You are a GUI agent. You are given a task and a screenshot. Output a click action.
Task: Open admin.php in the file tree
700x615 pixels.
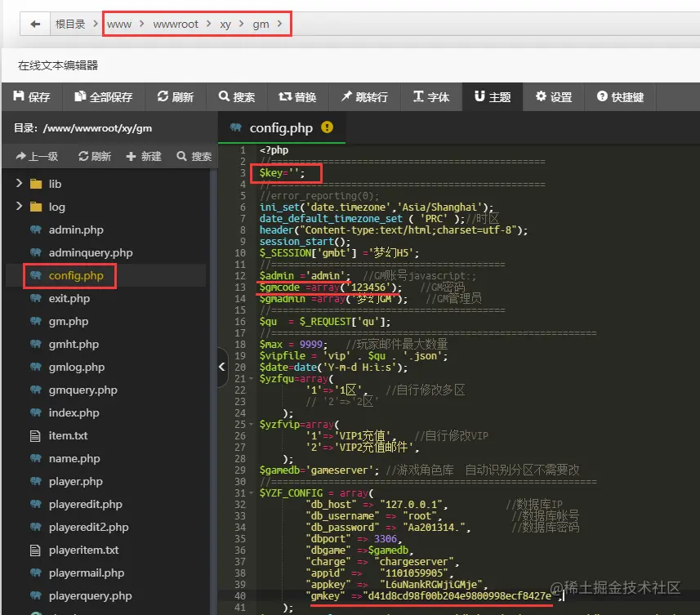pos(76,230)
